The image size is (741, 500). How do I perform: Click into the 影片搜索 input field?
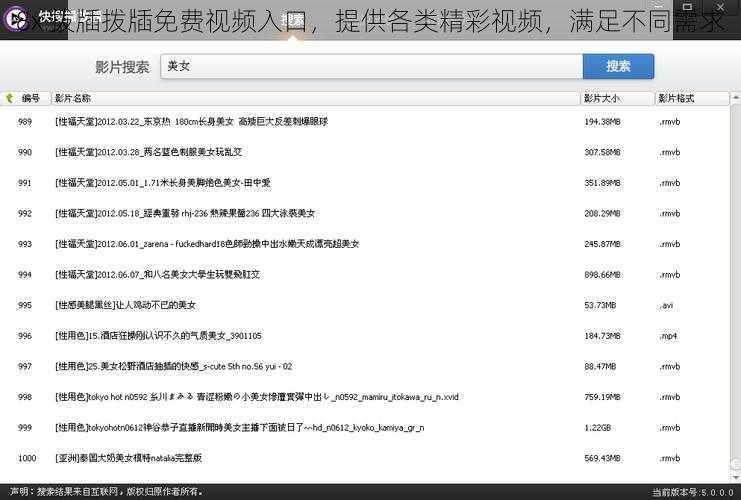point(371,66)
